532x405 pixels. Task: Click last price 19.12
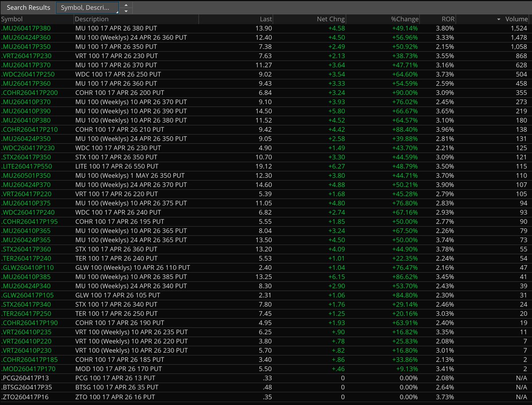pyautogui.click(x=264, y=166)
